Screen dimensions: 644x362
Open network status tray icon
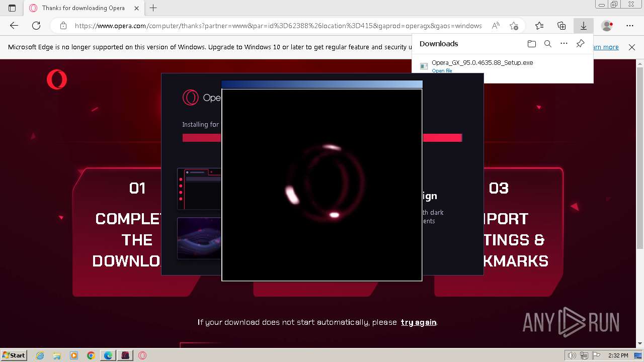click(x=585, y=355)
